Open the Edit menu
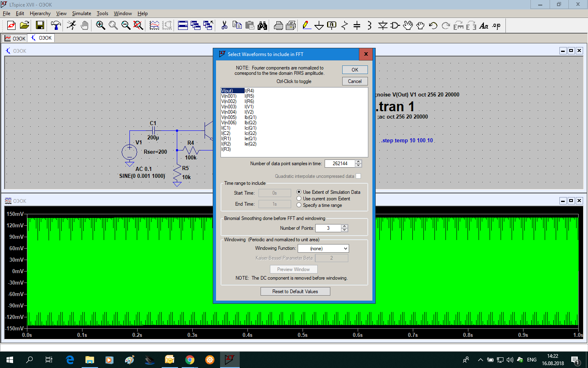This screenshot has height=368, width=588. tap(20, 13)
